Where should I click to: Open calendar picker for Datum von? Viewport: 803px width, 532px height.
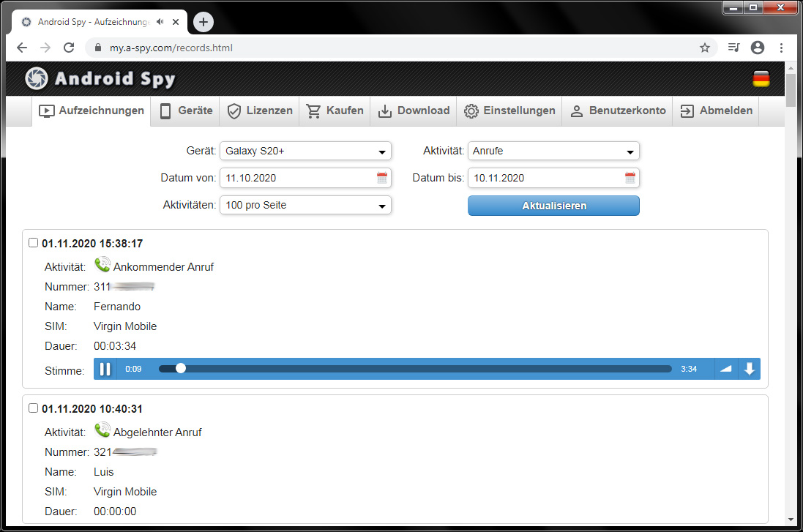[382, 178]
